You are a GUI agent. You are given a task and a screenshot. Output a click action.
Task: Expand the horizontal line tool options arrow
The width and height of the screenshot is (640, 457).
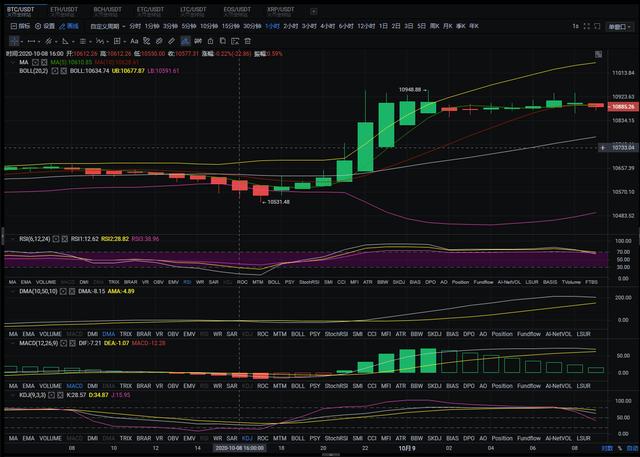[39, 42]
